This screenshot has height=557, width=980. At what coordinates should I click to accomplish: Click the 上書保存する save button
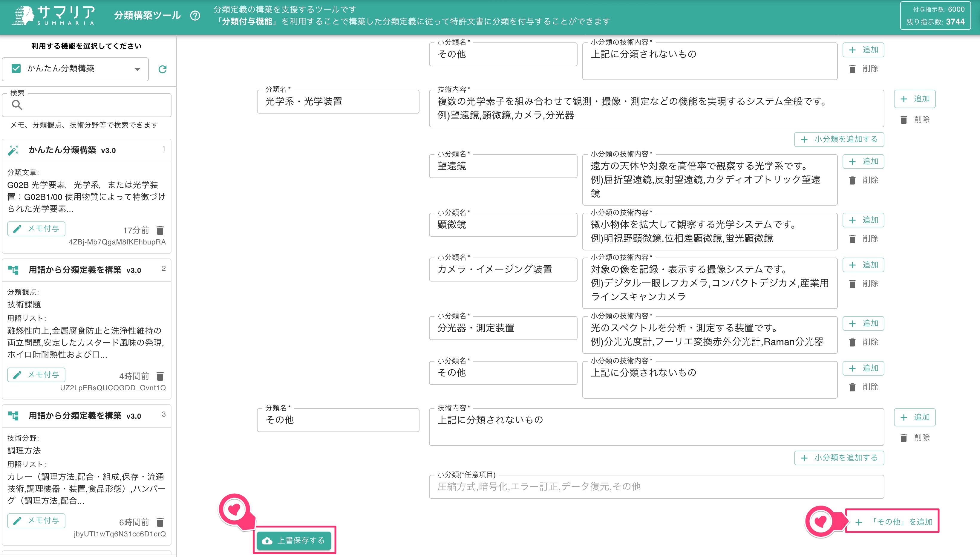pyautogui.click(x=294, y=540)
